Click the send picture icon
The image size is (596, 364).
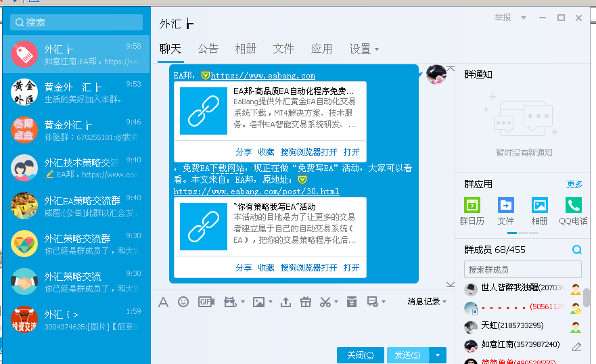259,302
